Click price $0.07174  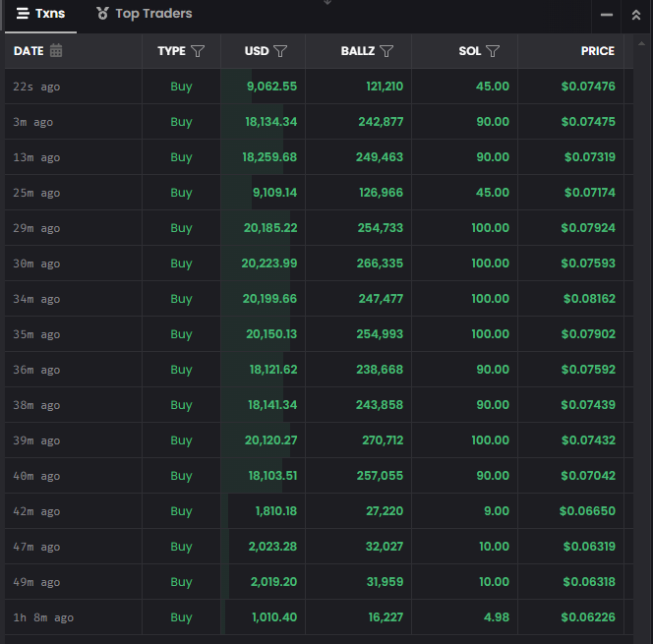coord(590,193)
